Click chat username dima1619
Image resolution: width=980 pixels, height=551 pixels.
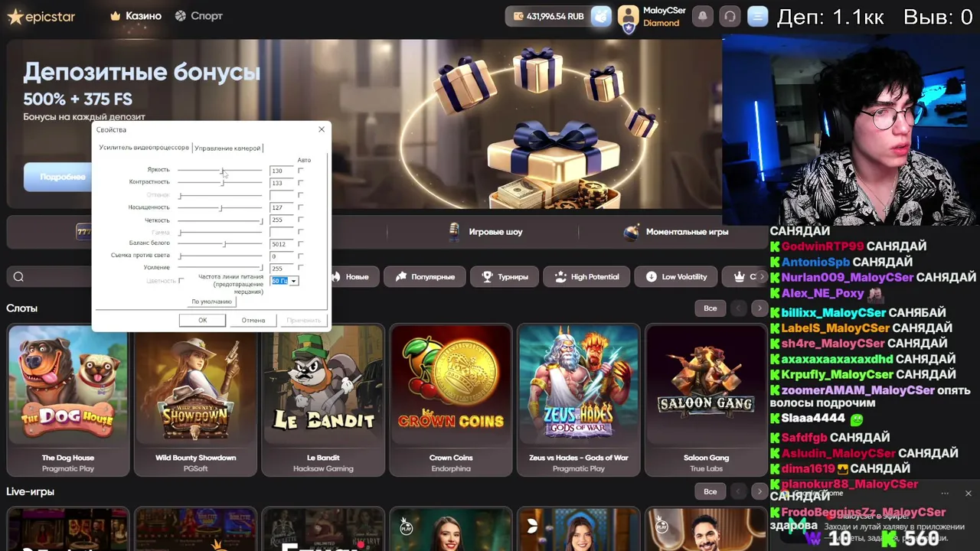pos(808,468)
